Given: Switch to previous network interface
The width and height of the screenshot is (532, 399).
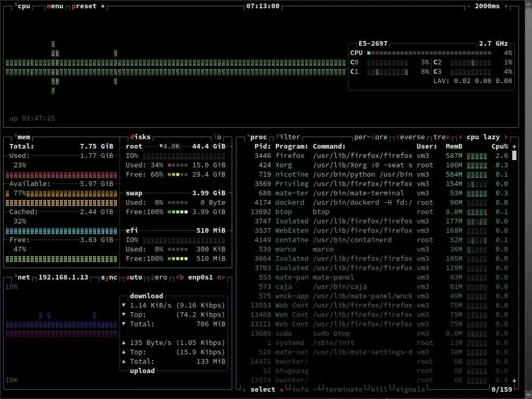Looking at the screenshot, I should tap(180, 277).
